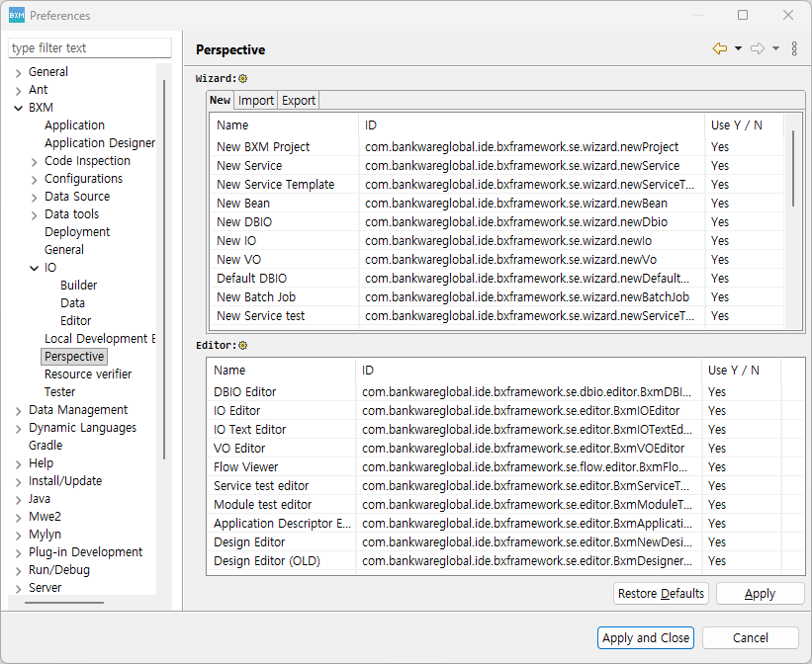Image resolution: width=812 pixels, height=664 pixels.
Task: Collapse the IO tree node
Action: (34, 268)
